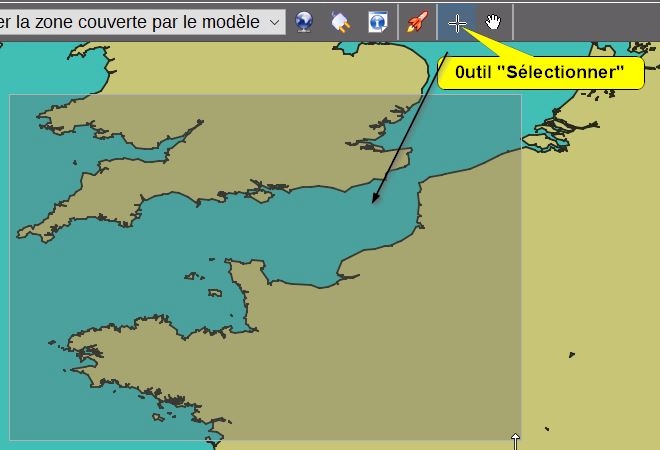
Task: Activate the crosshair Select tool
Action: click(457, 23)
